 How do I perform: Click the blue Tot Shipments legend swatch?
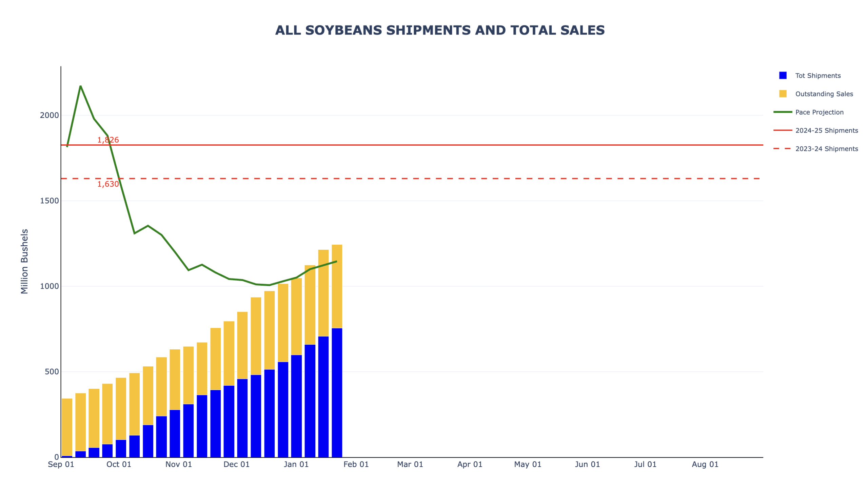pos(782,75)
